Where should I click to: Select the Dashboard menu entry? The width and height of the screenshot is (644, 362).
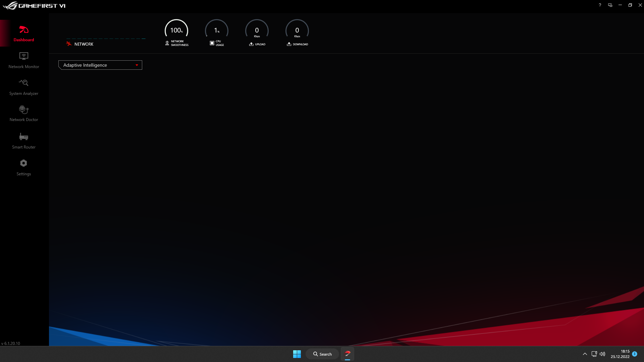(23, 40)
